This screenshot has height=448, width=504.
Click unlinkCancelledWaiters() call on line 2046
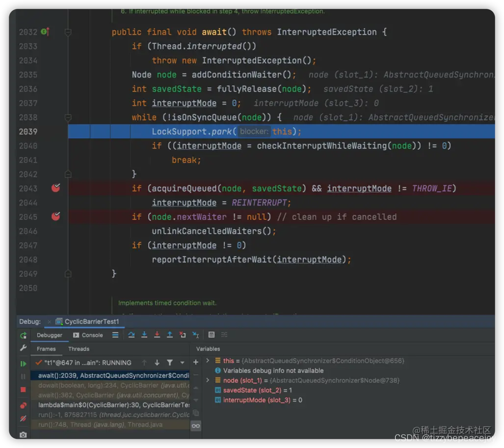pos(212,231)
